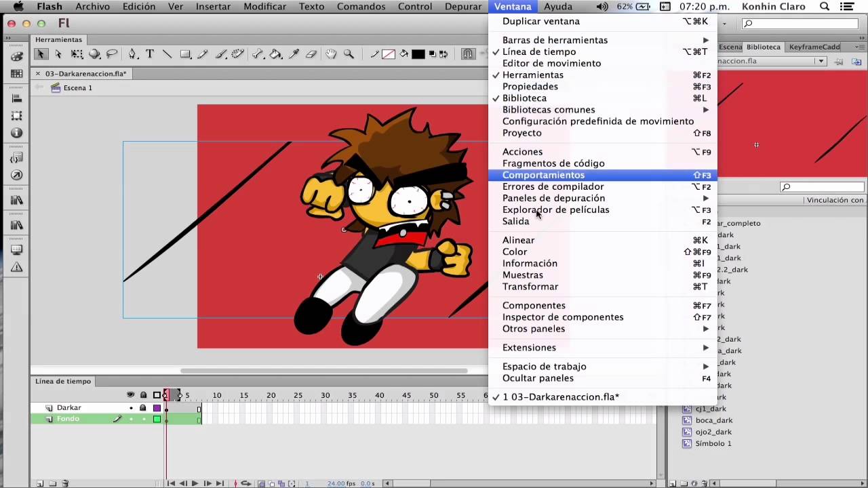Click the delete layer trash icon
This screenshot has height=488, width=868.
(65, 483)
